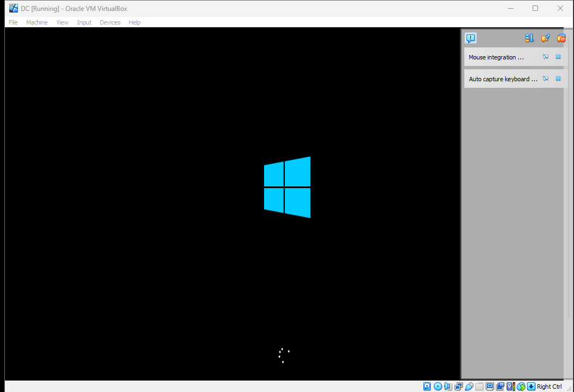Click the delete all notifications icon

coord(561,38)
